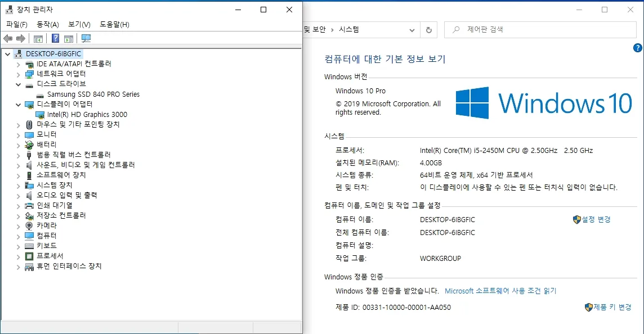The height and width of the screenshot is (334, 644).
Task: Select the 배터리 icon
Action: pos(29,145)
